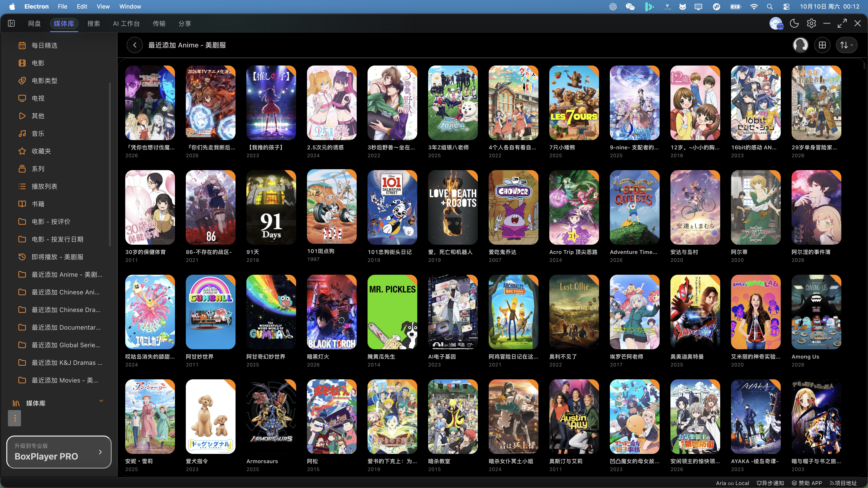Click 异步通知 in status bar
The height and width of the screenshot is (488, 868).
coord(770,483)
